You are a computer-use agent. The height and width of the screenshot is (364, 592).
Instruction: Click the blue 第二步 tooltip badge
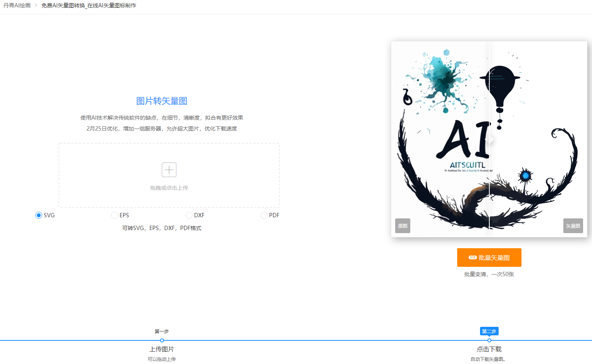[489, 331]
